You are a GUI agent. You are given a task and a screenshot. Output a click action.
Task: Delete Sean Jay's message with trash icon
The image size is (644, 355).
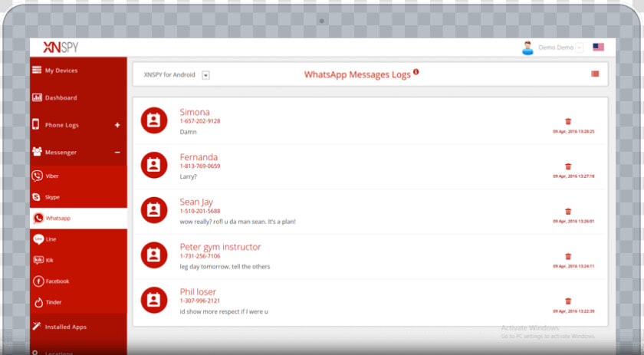pos(568,211)
